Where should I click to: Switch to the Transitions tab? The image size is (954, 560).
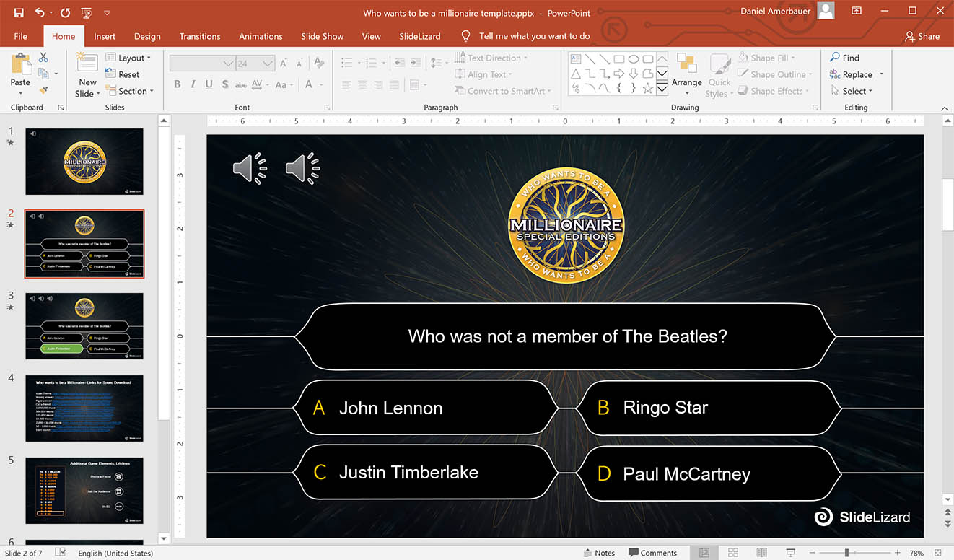click(x=200, y=36)
